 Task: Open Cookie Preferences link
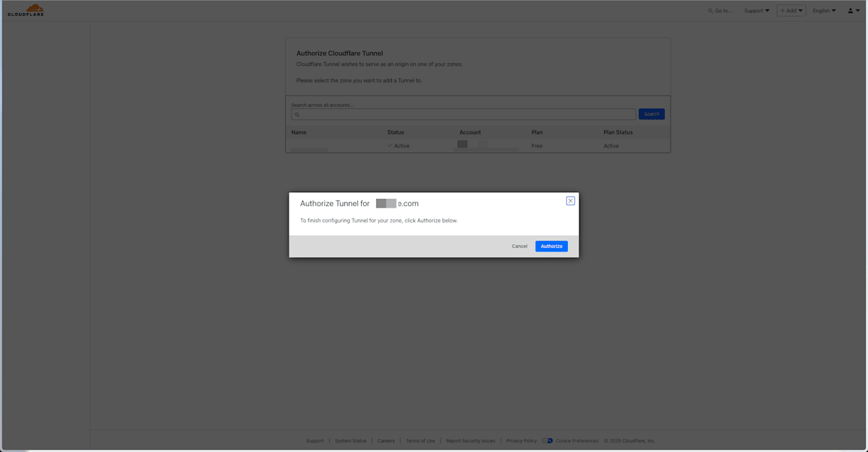click(576, 440)
